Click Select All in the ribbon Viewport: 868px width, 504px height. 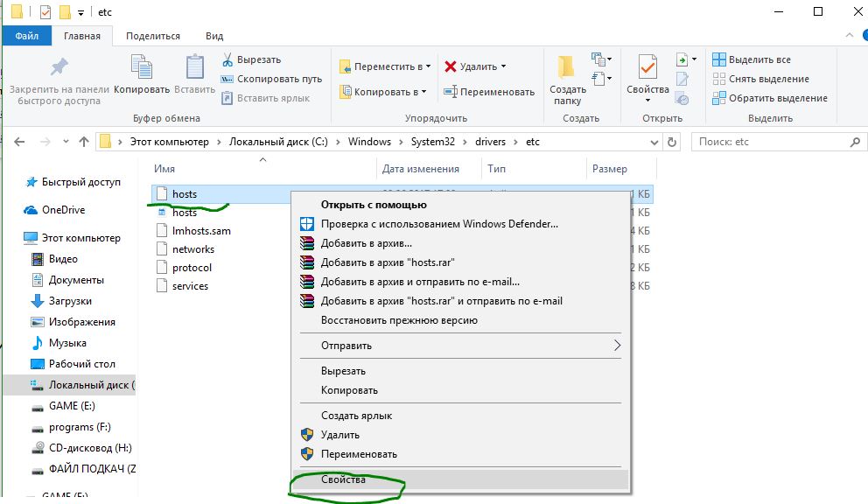click(x=751, y=59)
